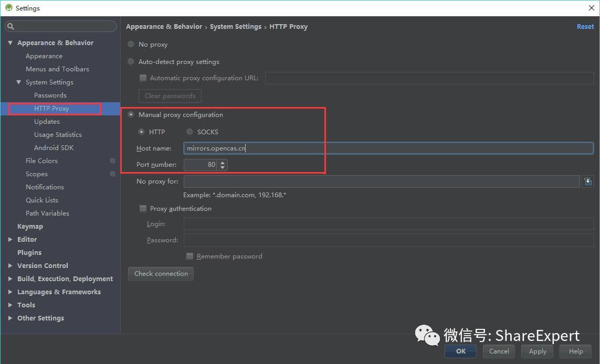
Task: Click the File Colors project-level icon
Action: [112, 161]
